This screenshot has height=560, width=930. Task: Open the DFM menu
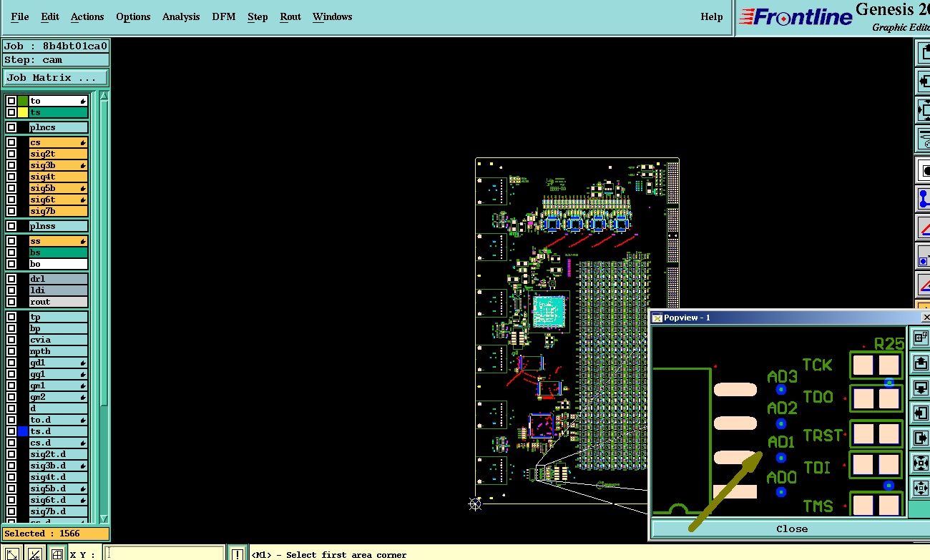pos(224,16)
